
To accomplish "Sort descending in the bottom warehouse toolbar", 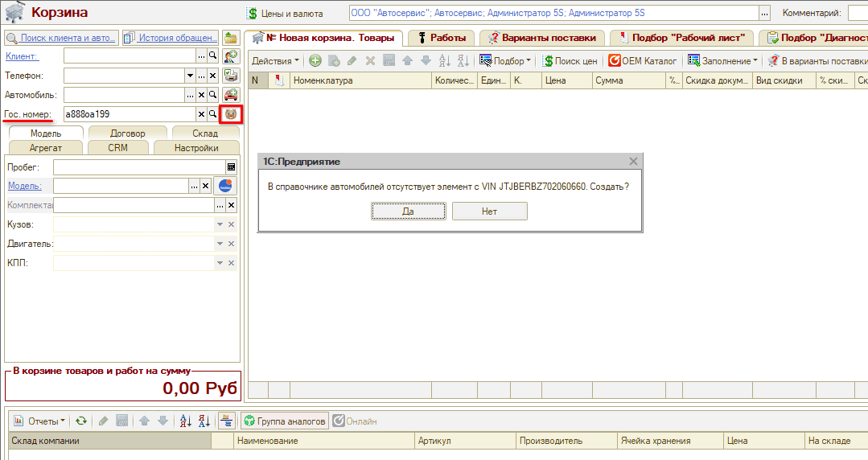I will (x=204, y=421).
